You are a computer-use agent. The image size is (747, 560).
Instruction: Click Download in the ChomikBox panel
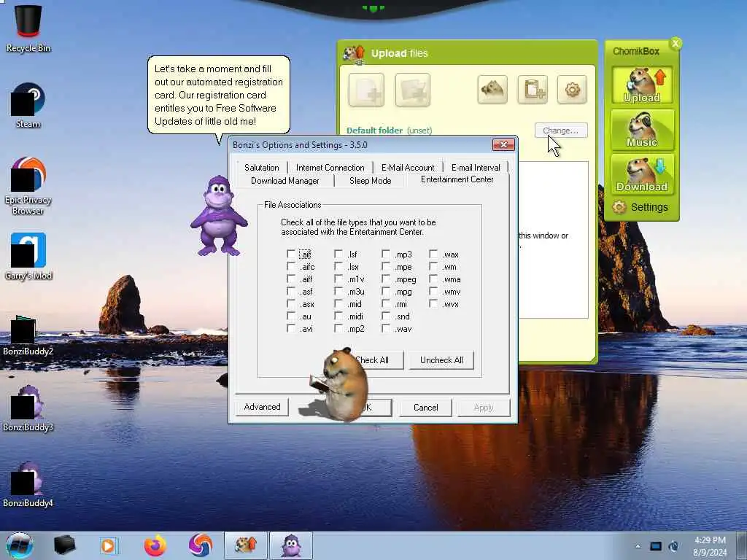(x=642, y=174)
